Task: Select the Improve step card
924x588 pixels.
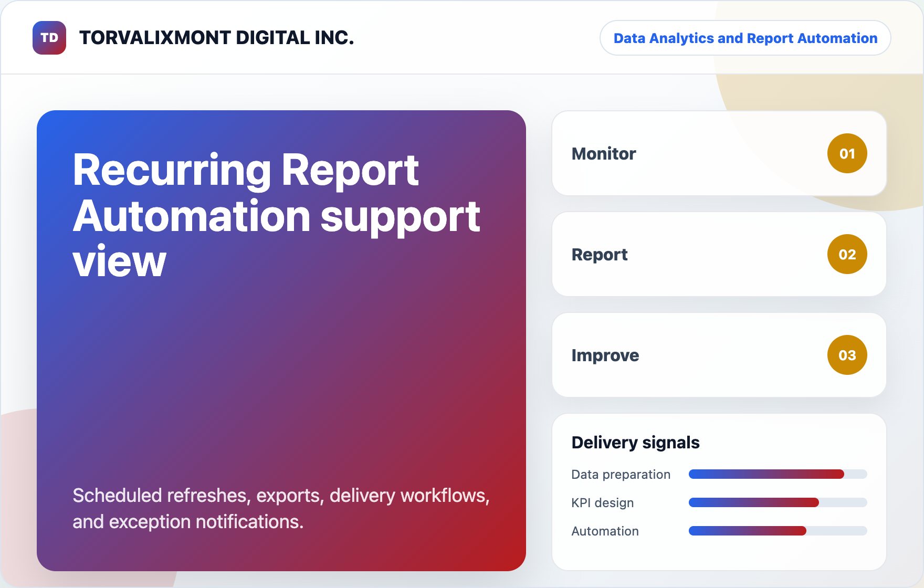Action: [x=719, y=355]
